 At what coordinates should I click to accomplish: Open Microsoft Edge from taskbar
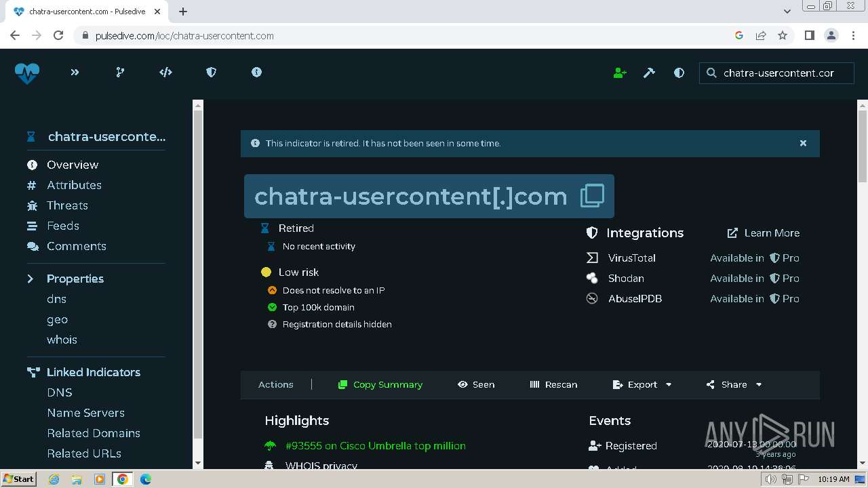(145, 479)
